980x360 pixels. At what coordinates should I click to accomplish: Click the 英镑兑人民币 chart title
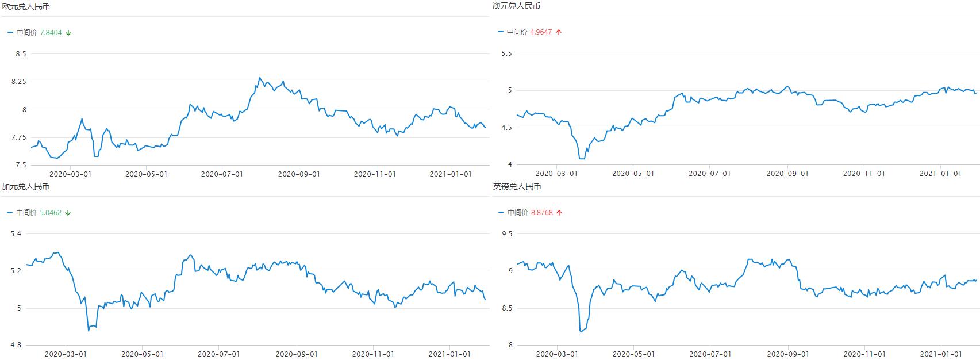tap(517, 186)
